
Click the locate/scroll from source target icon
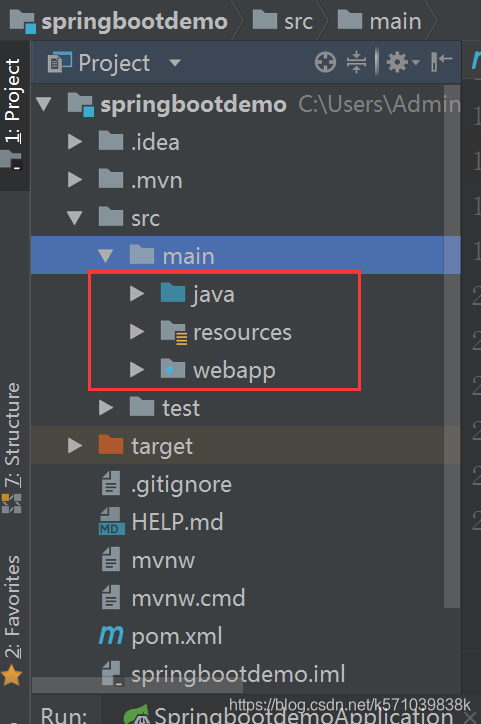(325, 62)
